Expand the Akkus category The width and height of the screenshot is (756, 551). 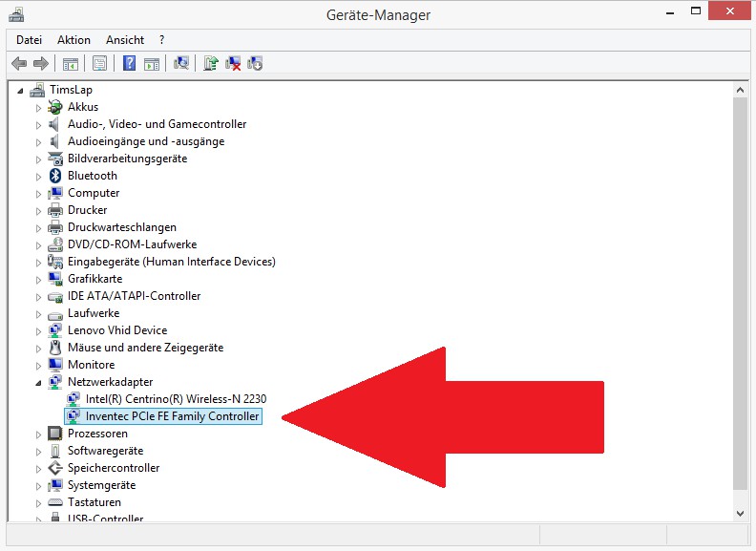[39, 107]
